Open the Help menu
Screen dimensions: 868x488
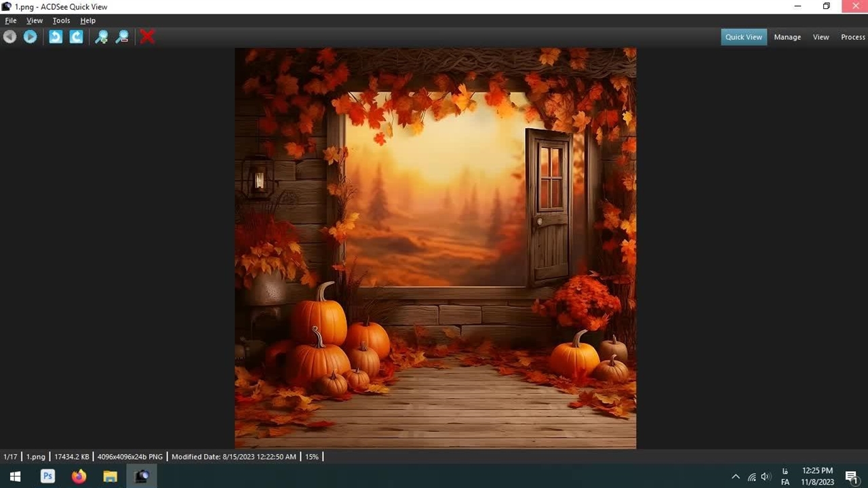(x=87, y=20)
